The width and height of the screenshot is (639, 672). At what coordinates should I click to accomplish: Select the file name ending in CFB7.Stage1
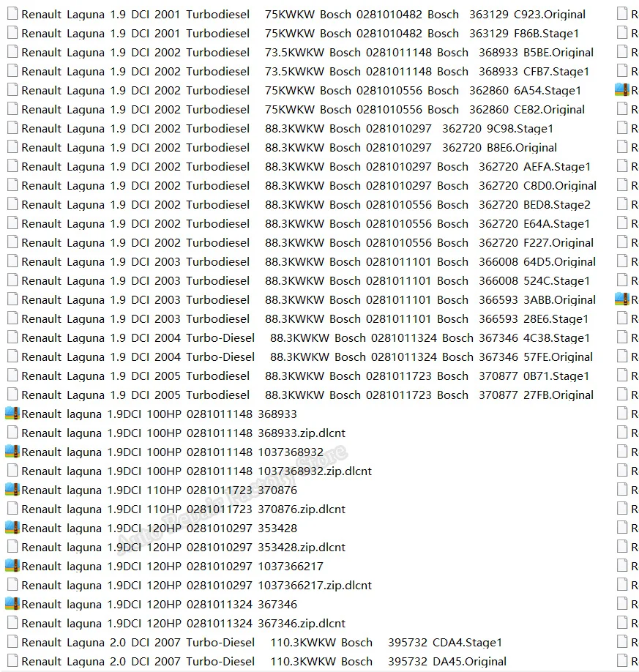305,72
